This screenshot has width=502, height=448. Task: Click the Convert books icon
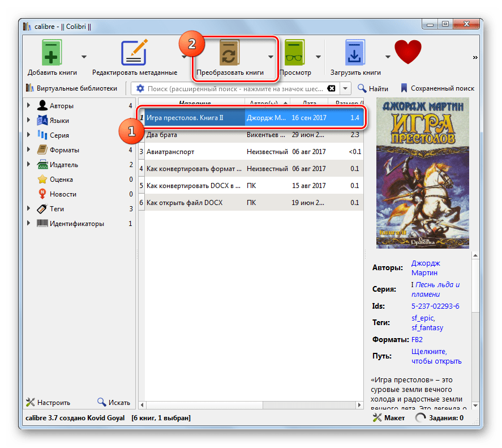[x=229, y=53]
